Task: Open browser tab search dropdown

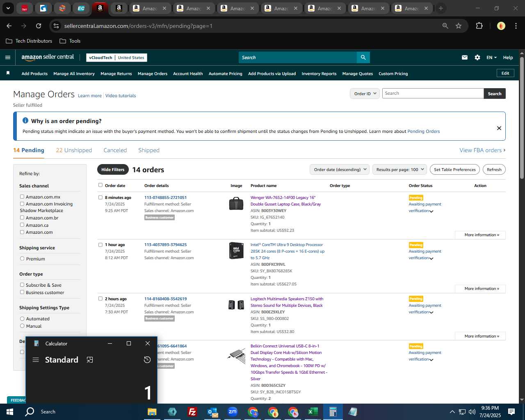Action: coord(8,8)
